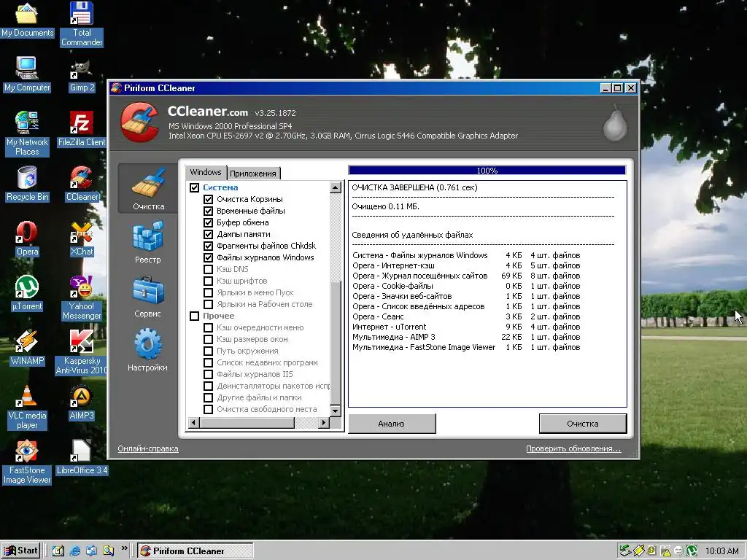Select the My Network Places desktop icon
747x560 pixels.
click(x=27, y=133)
